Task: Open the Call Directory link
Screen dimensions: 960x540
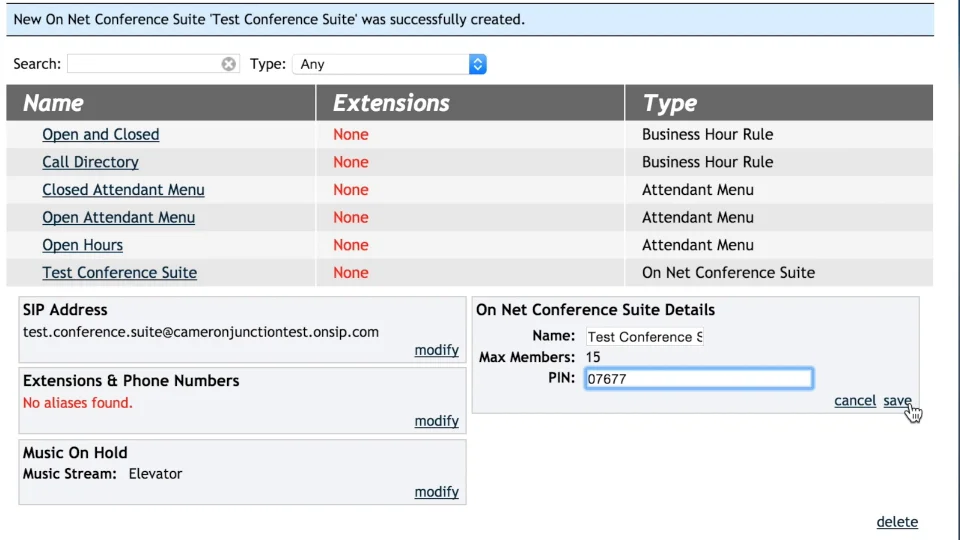Action: (x=90, y=162)
